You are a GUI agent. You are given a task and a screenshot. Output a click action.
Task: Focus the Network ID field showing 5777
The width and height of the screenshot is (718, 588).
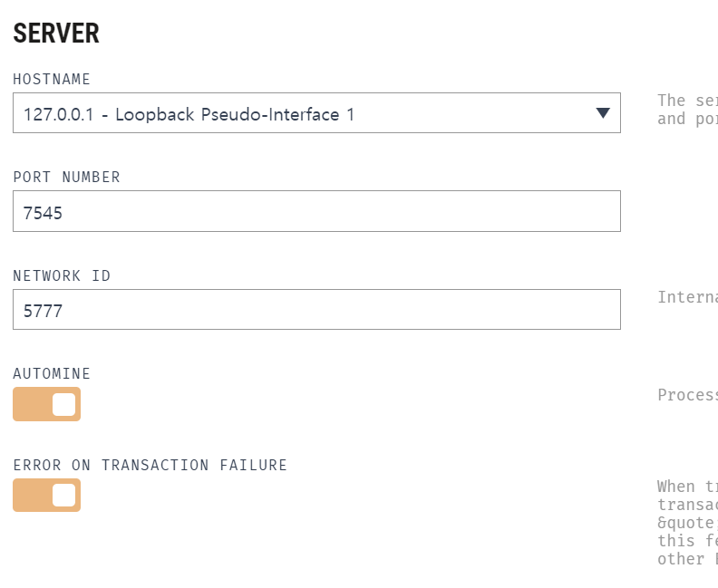pyautogui.click(x=316, y=309)
